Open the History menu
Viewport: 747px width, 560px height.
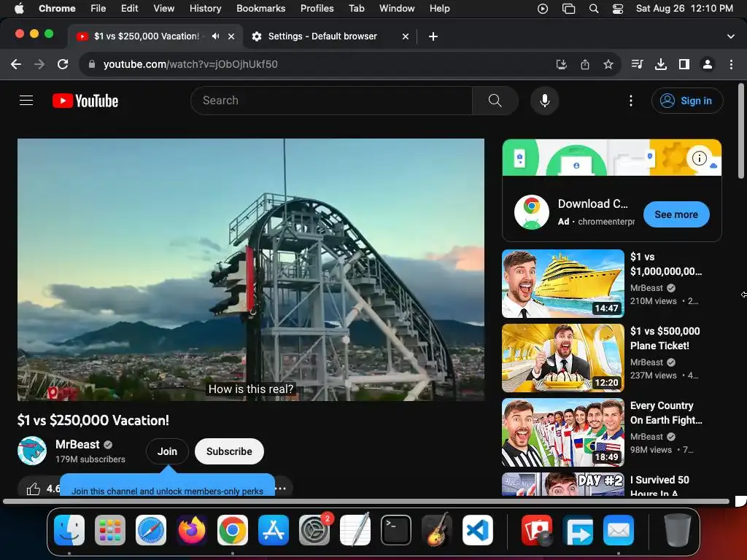(x=205, y=9)
